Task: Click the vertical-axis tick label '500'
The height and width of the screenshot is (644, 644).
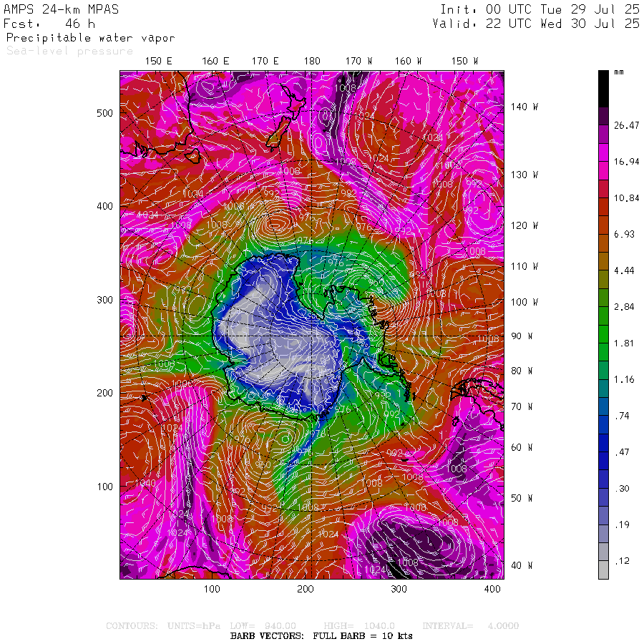Action: pyautogui.click(x=104, y=113)
